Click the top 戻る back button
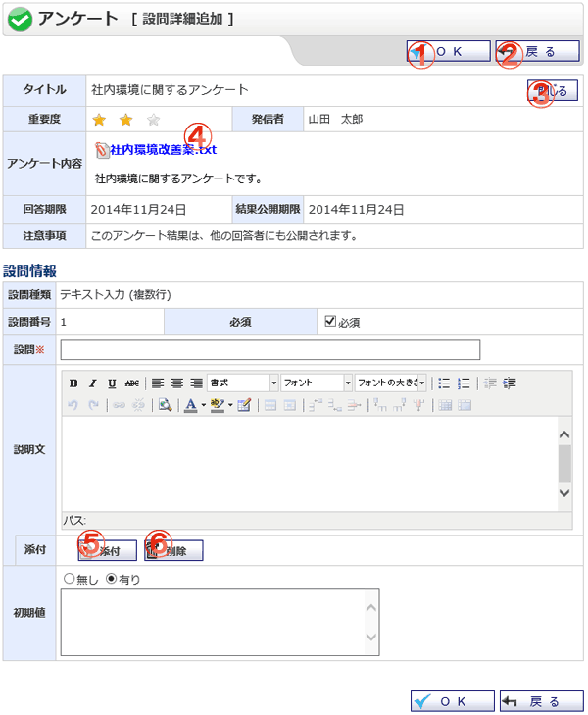The height and width of the screenshot is (715, 588). click(537, 51)
